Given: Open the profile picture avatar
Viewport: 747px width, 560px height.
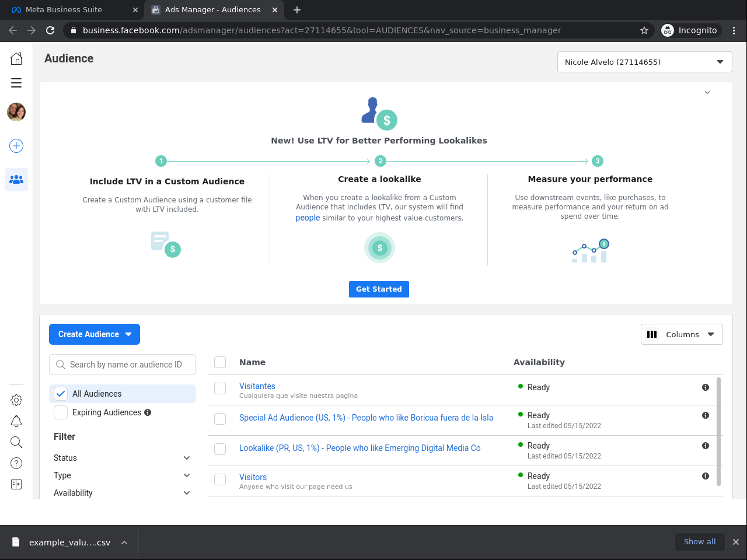Looking at the screenshot, I should point(16,112).
